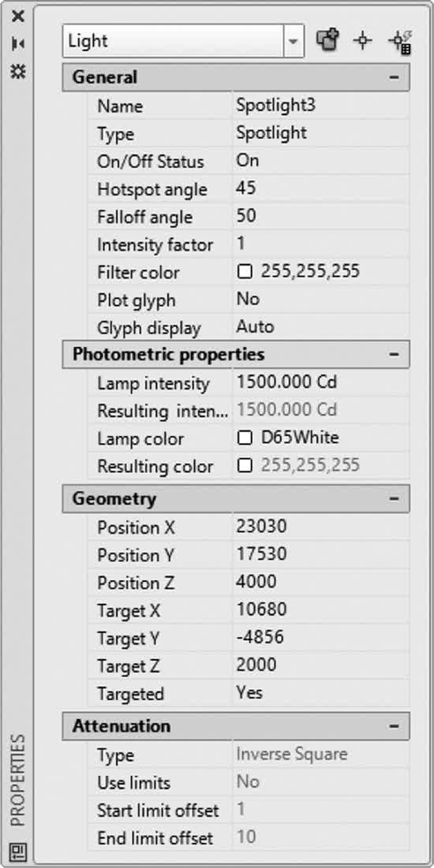
Task: Select the Type value Spotlight
Action: point(321,133)
